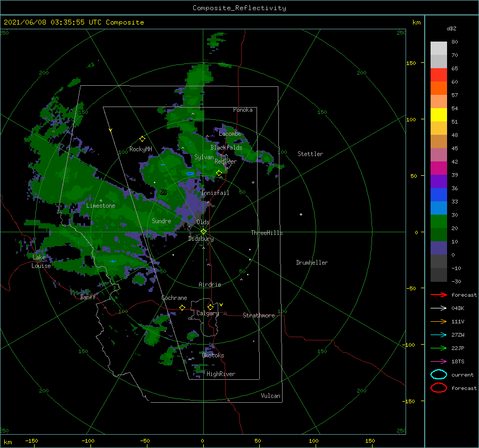Click the yellow diamond marker at RedDeer

219,173
